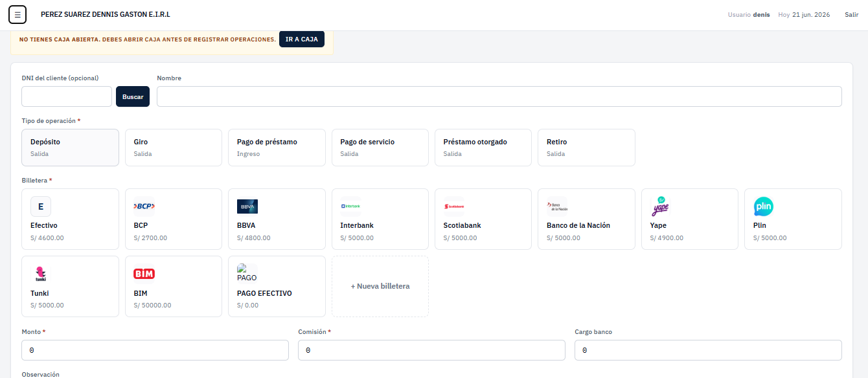
Task: Click the Efectivo wallet E icon
Action: pyautogui.click(x=41, y=206)
